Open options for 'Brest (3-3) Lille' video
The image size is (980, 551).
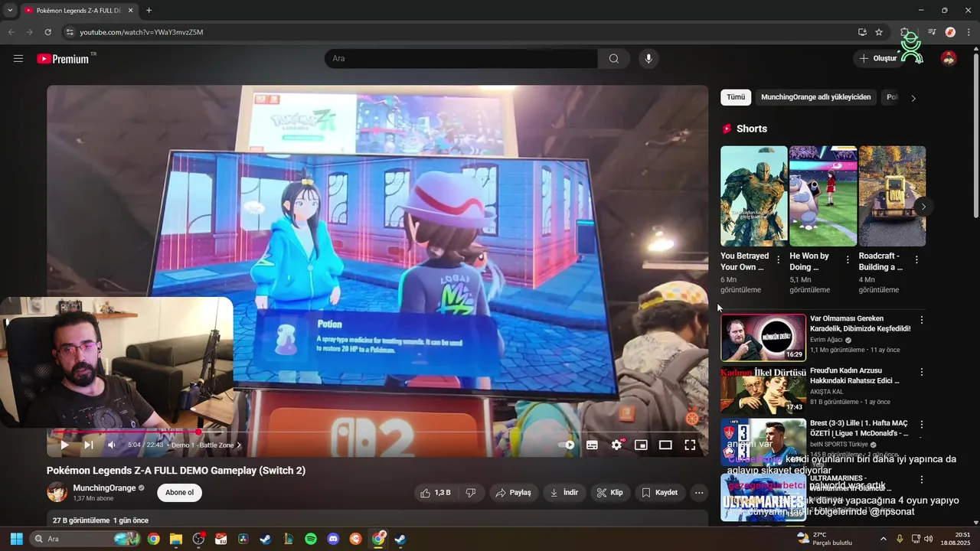pos(922,424)
